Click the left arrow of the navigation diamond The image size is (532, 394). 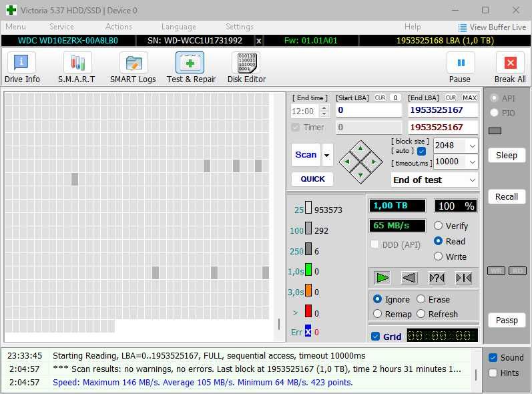tap(346, 162)
